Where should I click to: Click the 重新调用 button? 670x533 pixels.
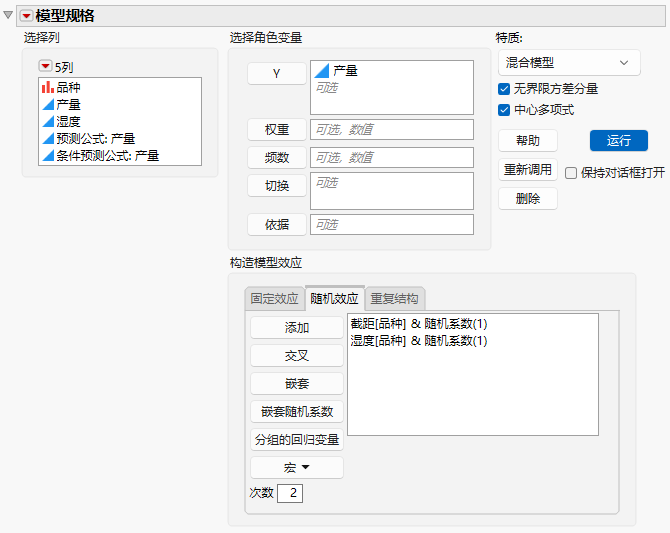click(x=528, y=170)
